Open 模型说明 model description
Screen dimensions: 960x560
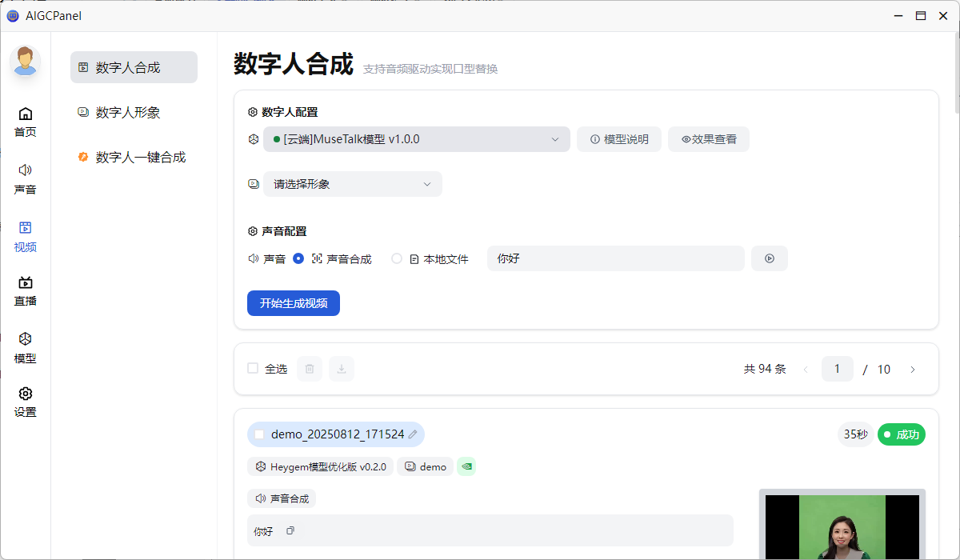[x=619, y=138]
